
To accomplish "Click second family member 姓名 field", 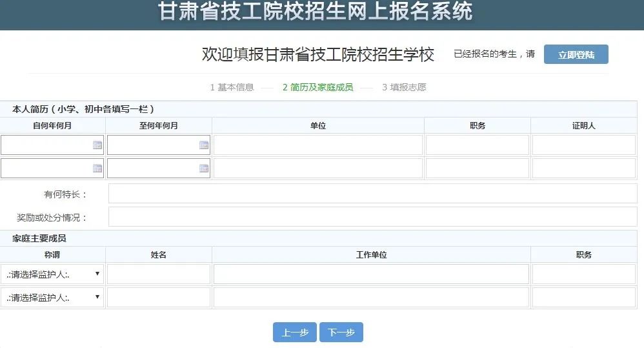I will [159, 298].
